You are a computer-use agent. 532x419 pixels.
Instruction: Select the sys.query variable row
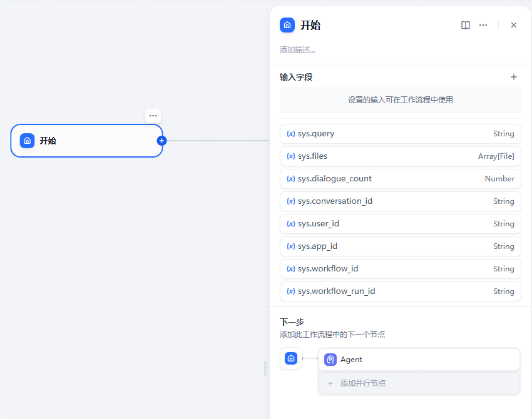click(400, 134)
